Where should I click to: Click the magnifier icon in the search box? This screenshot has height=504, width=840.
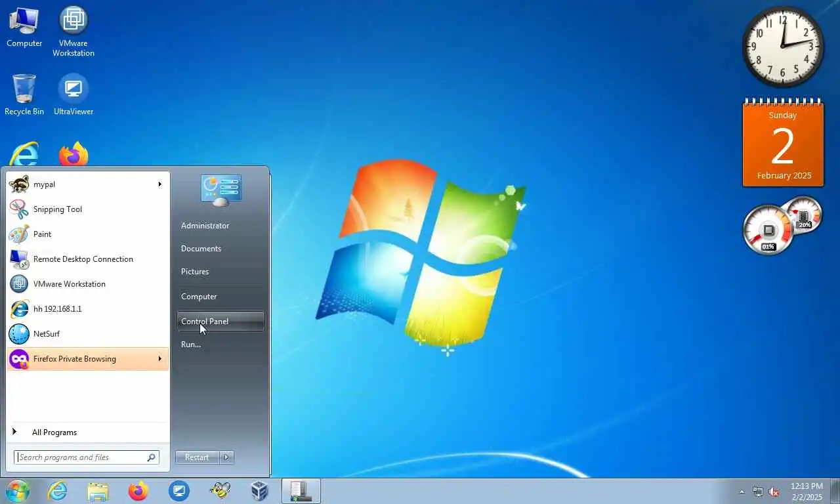click(151, 457)
